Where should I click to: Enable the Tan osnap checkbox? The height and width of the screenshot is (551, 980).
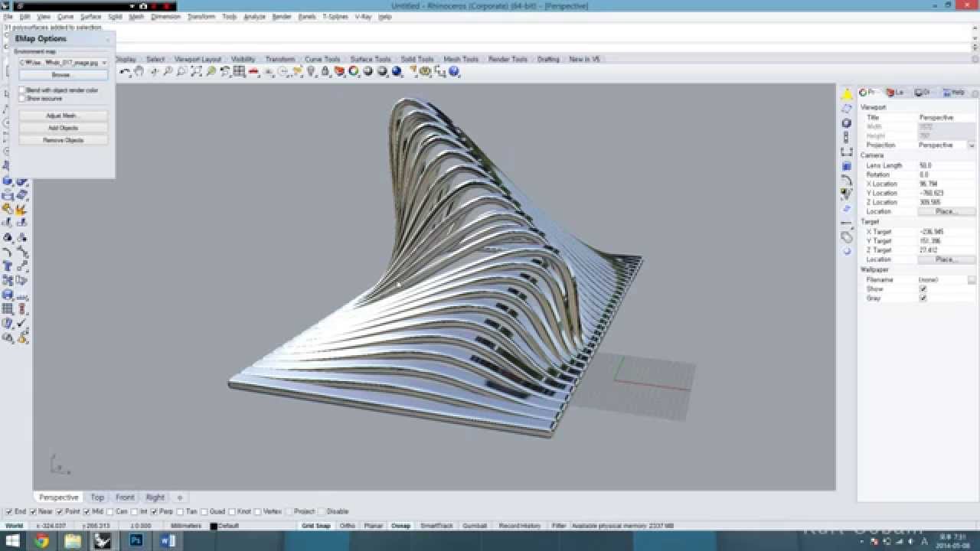click(x=180, y=511)
